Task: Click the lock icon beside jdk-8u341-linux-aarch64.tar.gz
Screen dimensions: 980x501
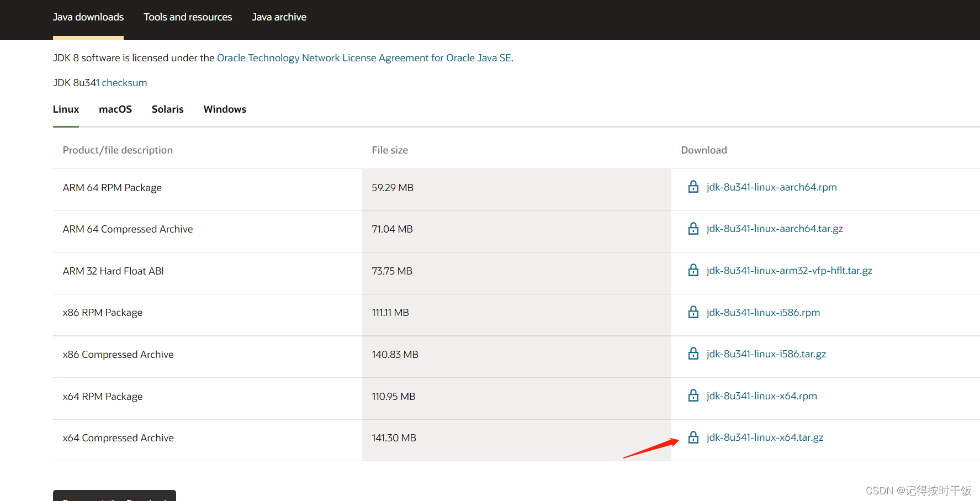Action: [693, 228]
